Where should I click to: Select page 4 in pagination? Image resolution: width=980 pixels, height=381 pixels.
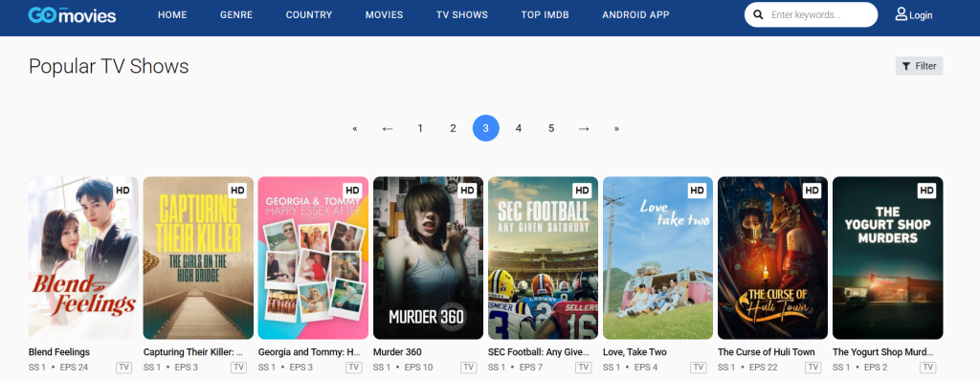tap(518, 128)
